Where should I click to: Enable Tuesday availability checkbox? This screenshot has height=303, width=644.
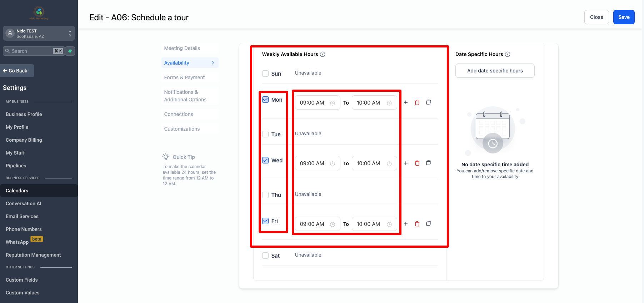pos(265,134)
